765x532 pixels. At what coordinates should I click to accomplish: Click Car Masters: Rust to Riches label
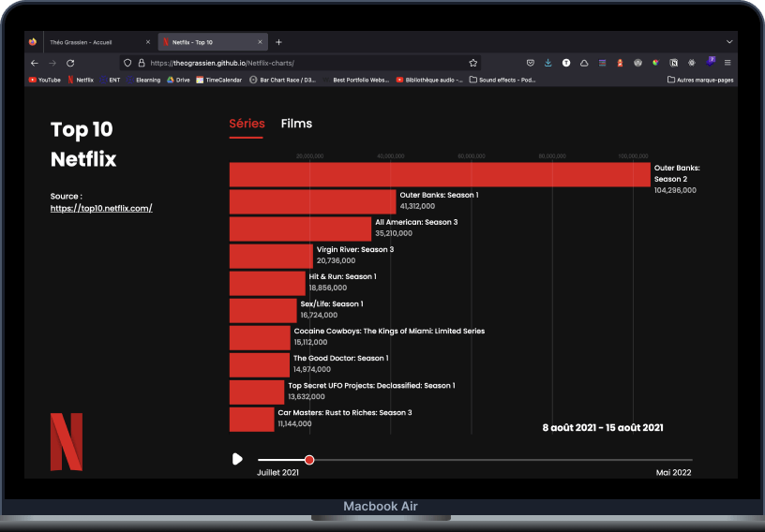(345, 412)
